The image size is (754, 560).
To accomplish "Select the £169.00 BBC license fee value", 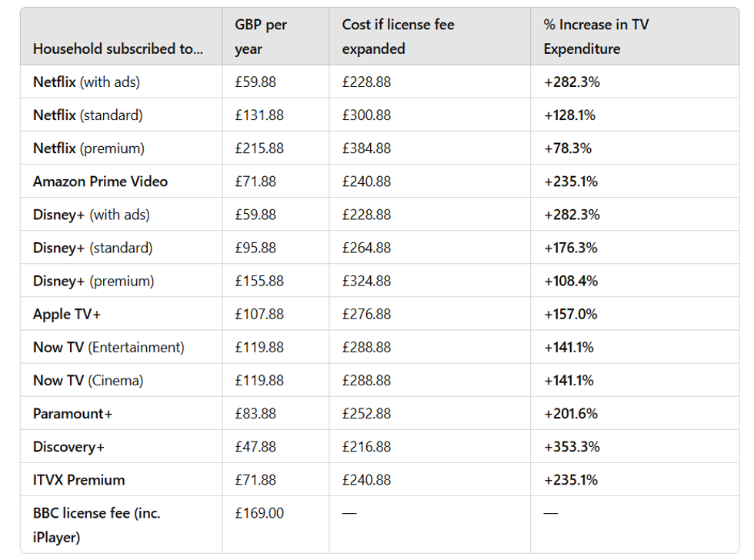I will (x=259, y=512).
